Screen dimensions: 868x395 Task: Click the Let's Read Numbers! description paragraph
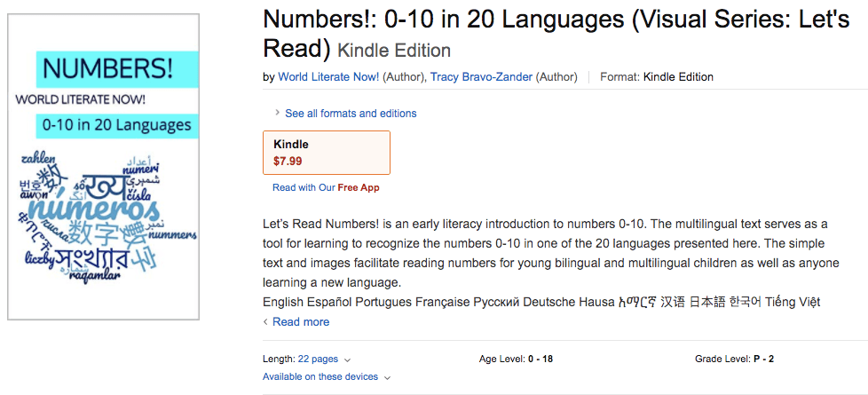[x=546, y=253]
